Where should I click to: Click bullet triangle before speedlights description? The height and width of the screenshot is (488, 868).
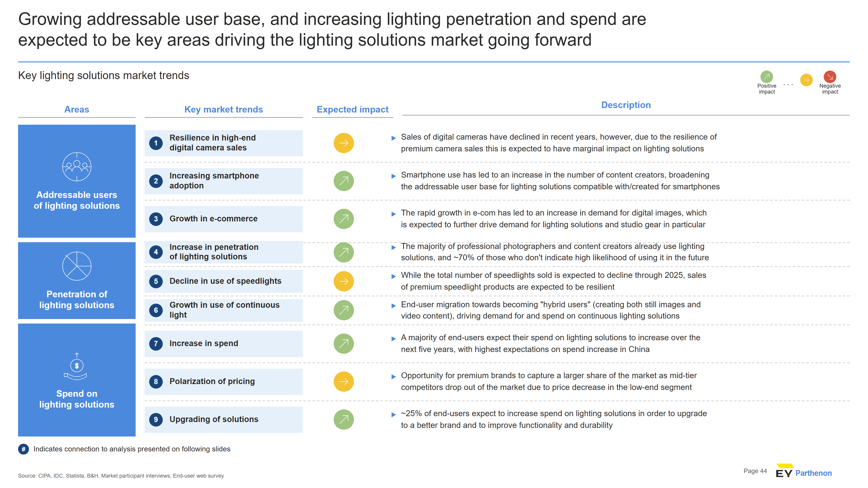pyautogui.click(x=393, y=276)
